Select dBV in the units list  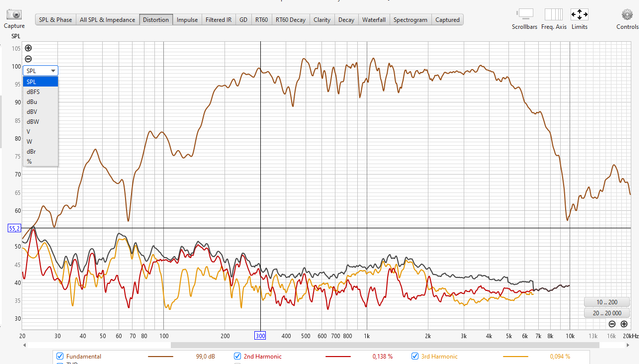pos(40,112)
